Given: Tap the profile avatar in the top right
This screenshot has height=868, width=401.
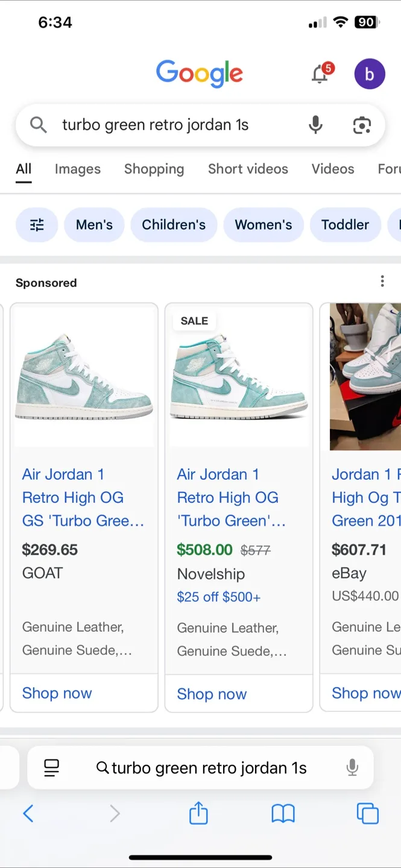Looking at the screenshot, I should pyautogui.click(x=369, y=74).
